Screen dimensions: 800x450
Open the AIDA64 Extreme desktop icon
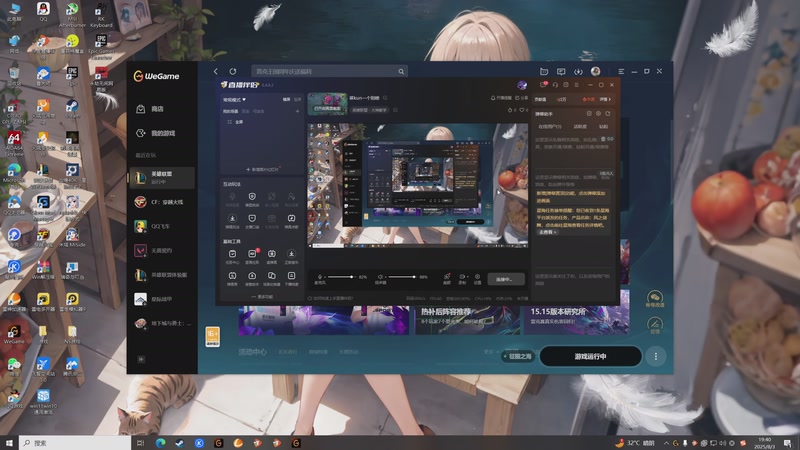click(14, 143)
